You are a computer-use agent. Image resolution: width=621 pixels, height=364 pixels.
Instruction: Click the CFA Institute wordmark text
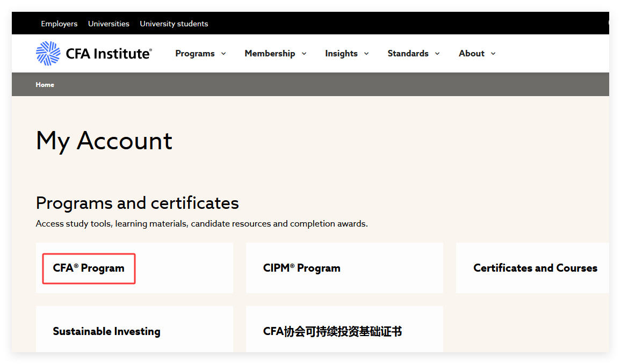click(x=109, y=53)
